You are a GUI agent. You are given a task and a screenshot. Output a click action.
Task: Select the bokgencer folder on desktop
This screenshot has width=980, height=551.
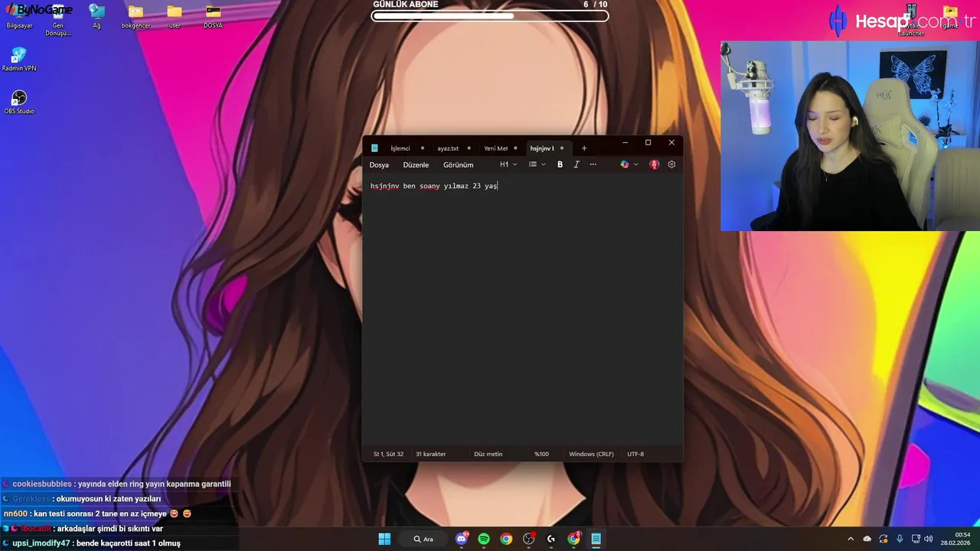136,17
